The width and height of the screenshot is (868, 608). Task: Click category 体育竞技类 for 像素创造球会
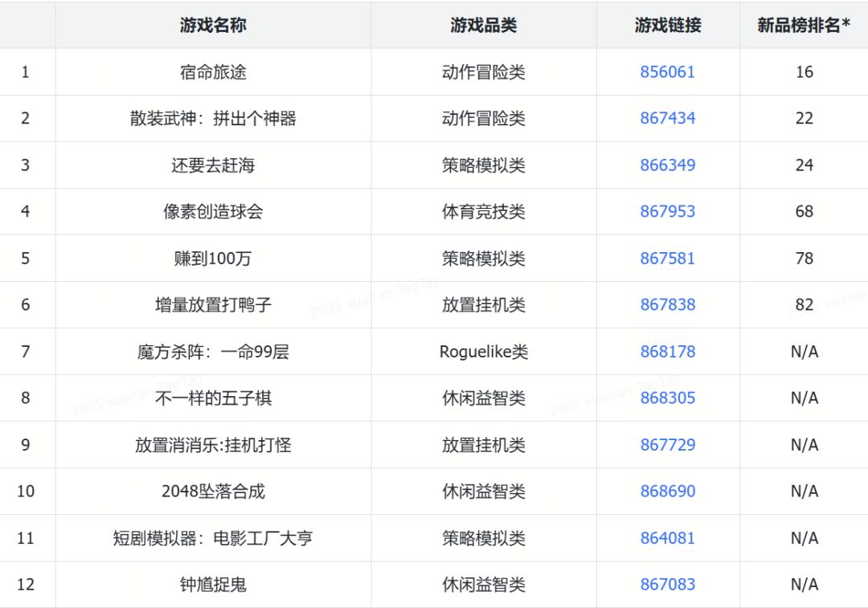tap(483, 211)
